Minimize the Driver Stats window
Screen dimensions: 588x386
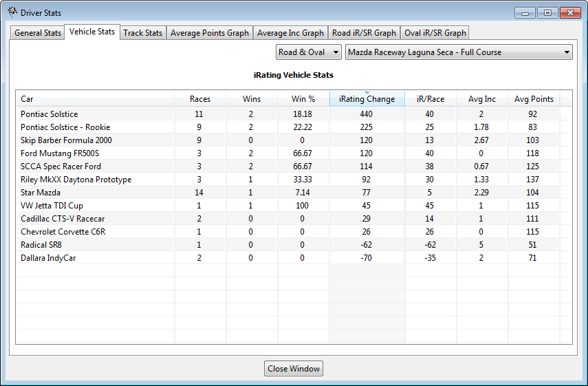(x=525, y=13)
